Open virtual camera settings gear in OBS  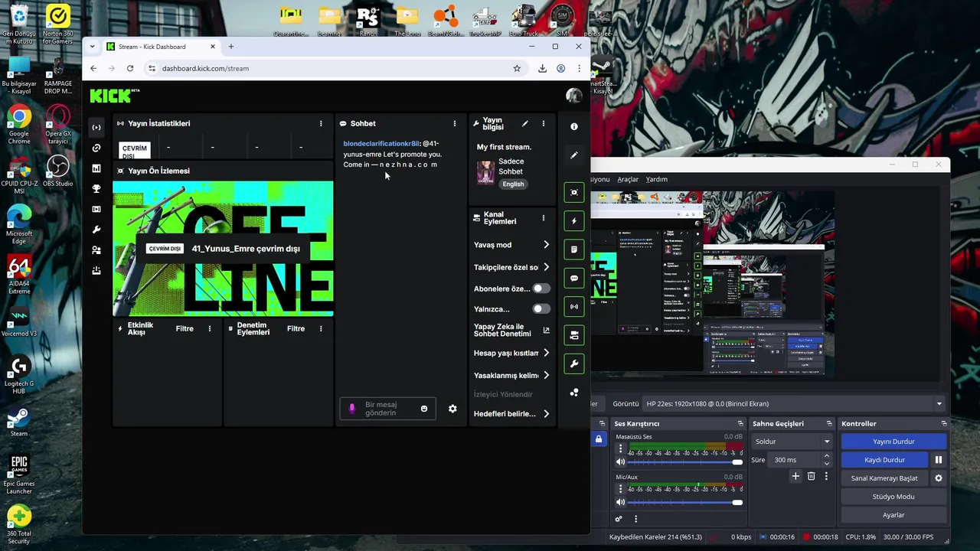click(939, 478)
